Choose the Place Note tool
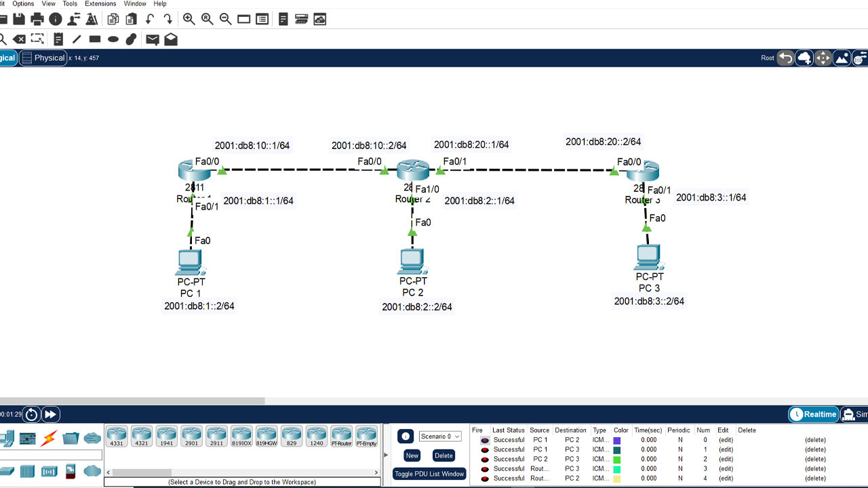The image size is (868, 488). [x=58, y=39]
